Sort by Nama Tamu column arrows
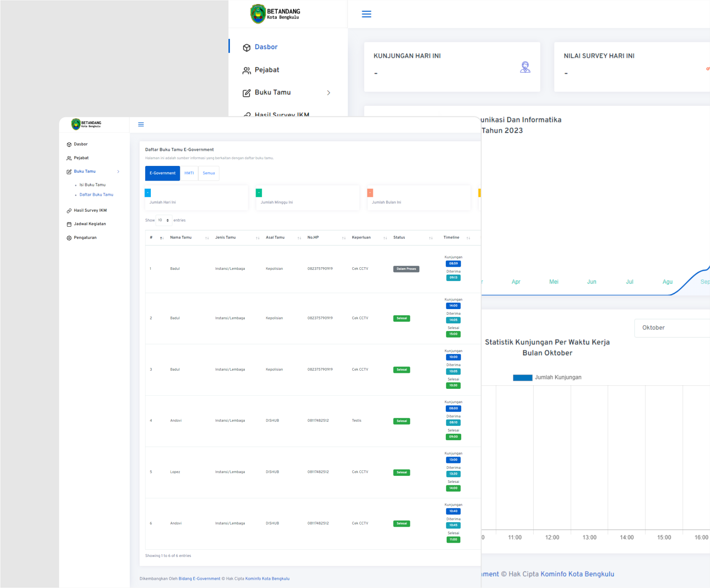This screenshot has width=710, height=588. [207, 238]
